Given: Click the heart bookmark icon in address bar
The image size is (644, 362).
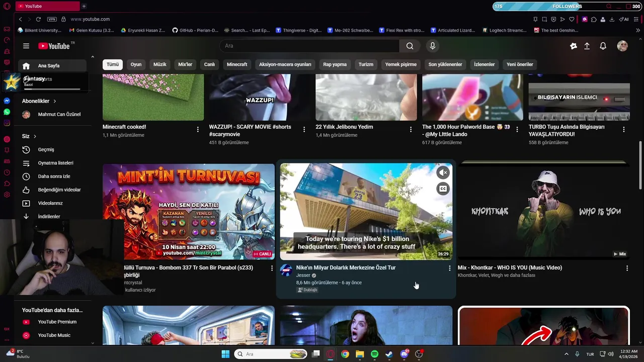Looking at the screenshot, I should tap(572, 19).
